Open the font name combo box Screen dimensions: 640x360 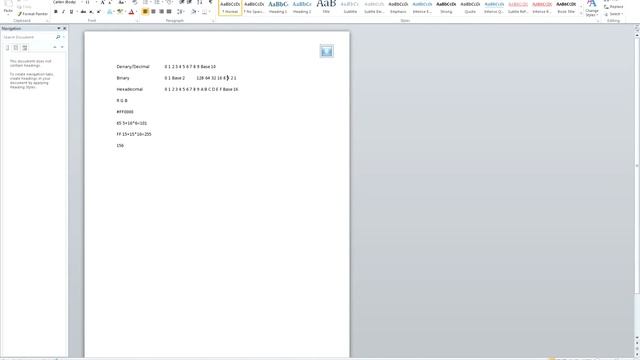[x=67, y=2]
